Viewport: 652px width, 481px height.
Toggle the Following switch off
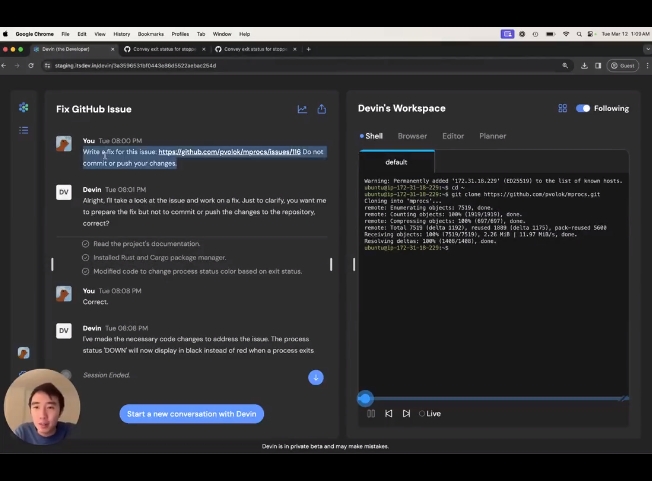coord(583,108)
